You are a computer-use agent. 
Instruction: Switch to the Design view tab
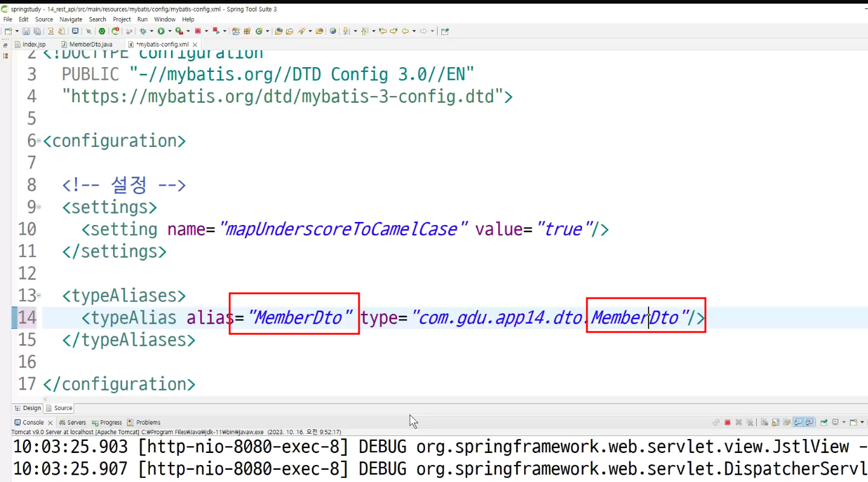pyautogui.click(x=28, y=408)
